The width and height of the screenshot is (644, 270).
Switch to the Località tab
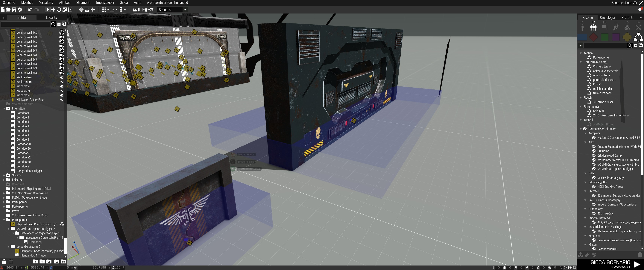51,17
